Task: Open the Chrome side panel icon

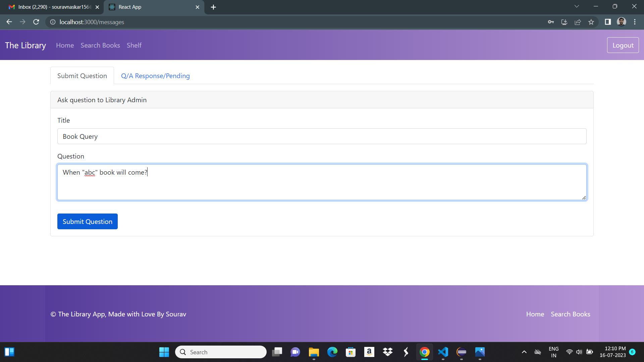Action: 608,22
